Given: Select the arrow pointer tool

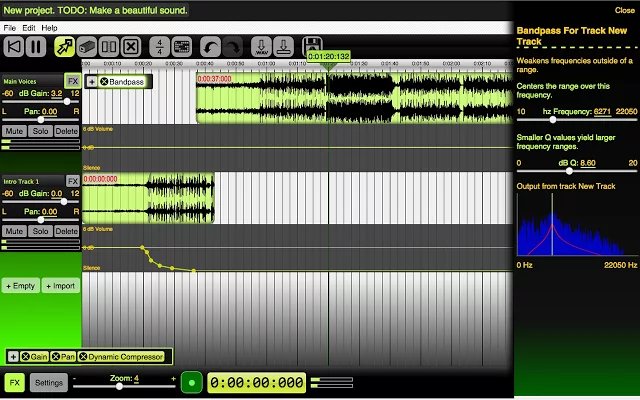Looking at the screenshot, I should (64, 47).
